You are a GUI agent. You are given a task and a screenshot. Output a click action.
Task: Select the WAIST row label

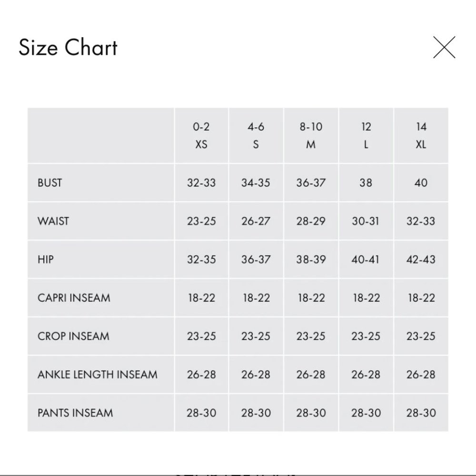coord(53,221)
